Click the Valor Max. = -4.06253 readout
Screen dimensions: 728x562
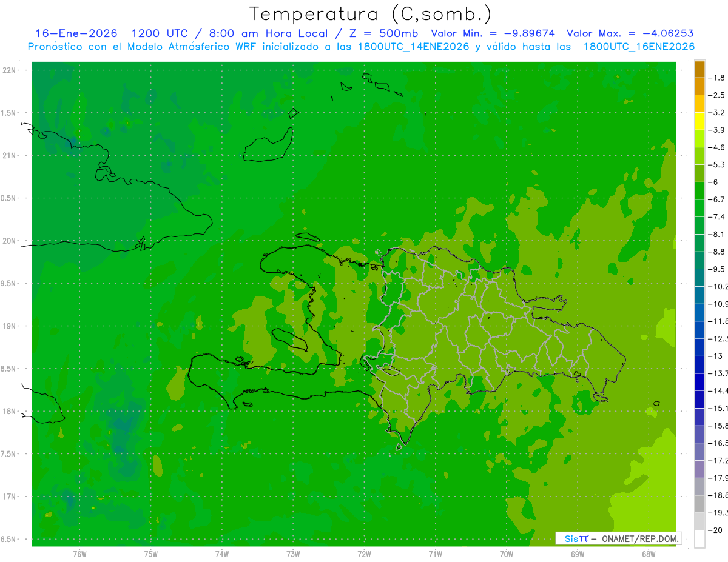tap(630, 33)
